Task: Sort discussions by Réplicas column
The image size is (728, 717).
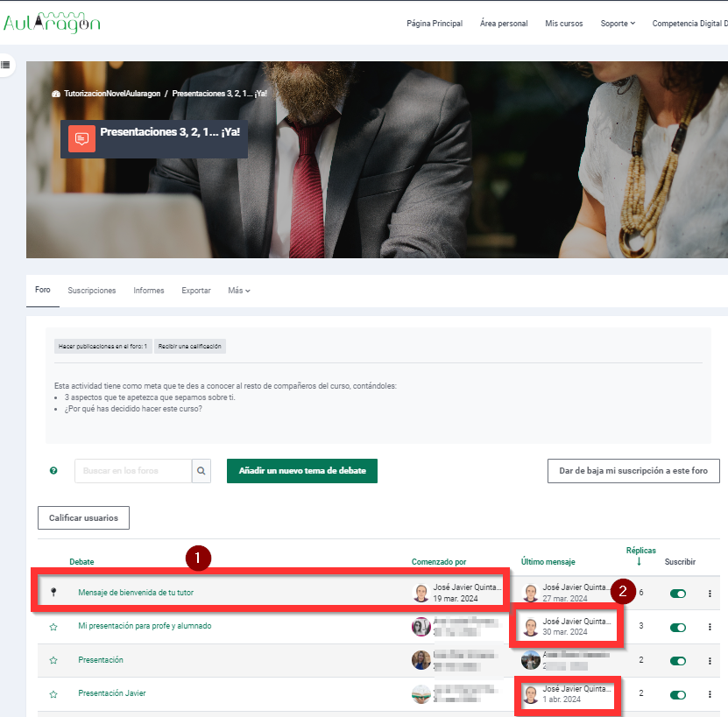Action: [x=640, y=551]
